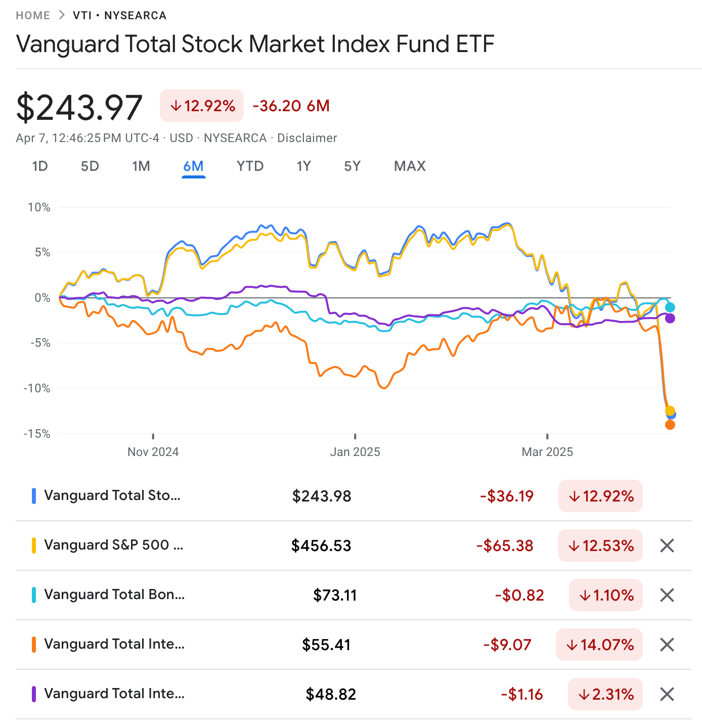Screen dimensions: 702x728
Task: Click the breadcrumb chevron arrow after HOME
Action: (62, 15)
